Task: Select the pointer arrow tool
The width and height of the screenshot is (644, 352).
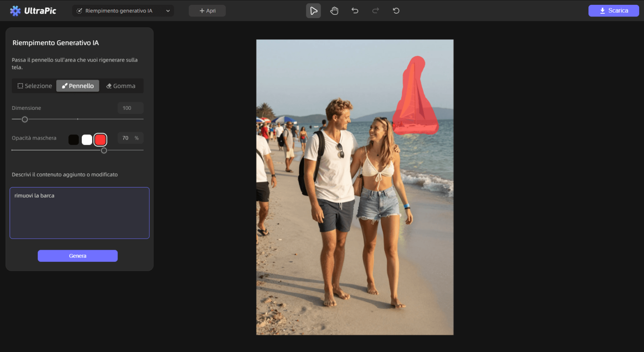Action: click(314, 11)
